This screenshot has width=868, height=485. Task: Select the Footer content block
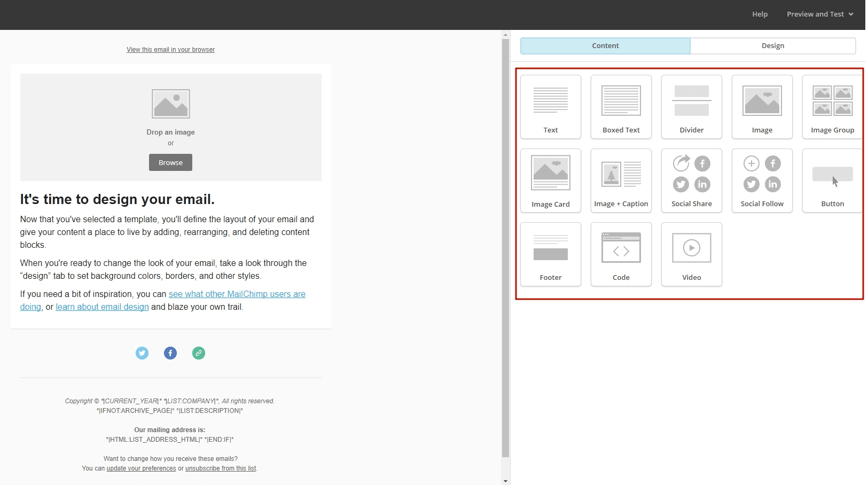551,254
